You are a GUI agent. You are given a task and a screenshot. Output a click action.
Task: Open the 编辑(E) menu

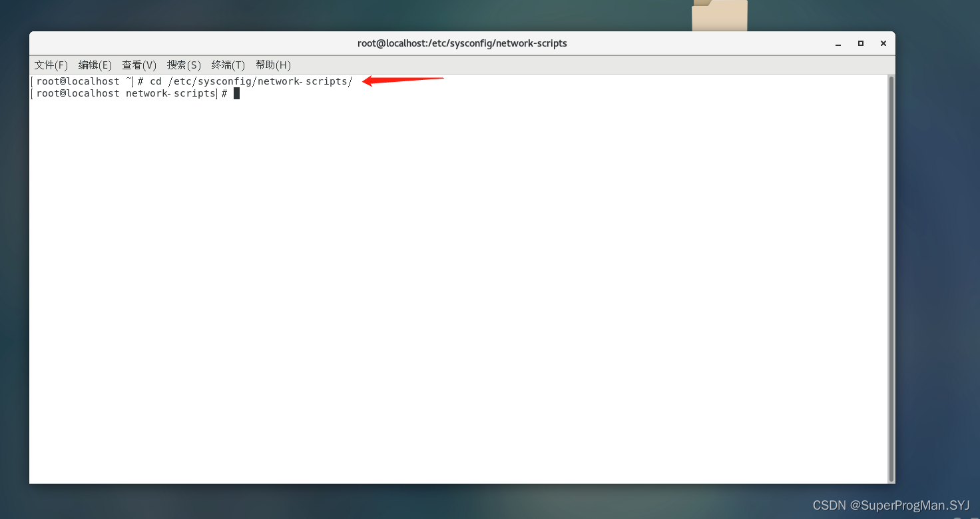tap(95, 65)
